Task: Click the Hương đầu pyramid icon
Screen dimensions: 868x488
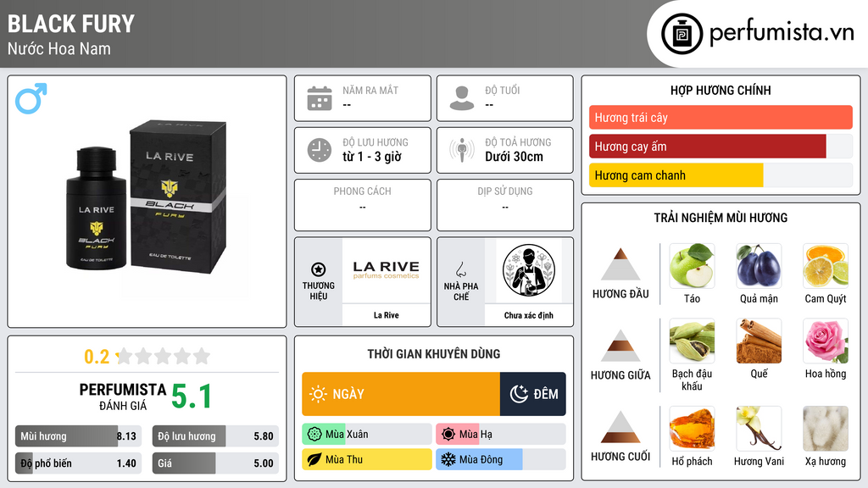Action: click(620, 264)
